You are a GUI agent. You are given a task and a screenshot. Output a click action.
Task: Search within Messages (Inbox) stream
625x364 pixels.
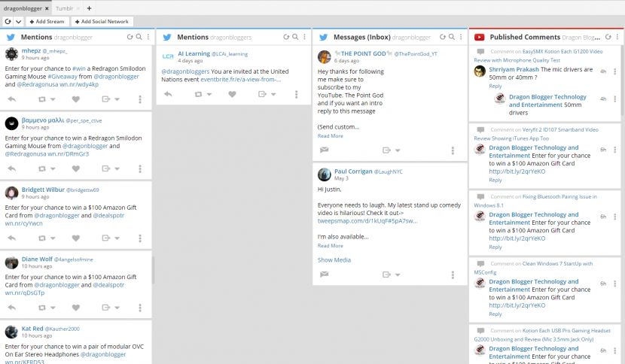click(x=452, y=37)
